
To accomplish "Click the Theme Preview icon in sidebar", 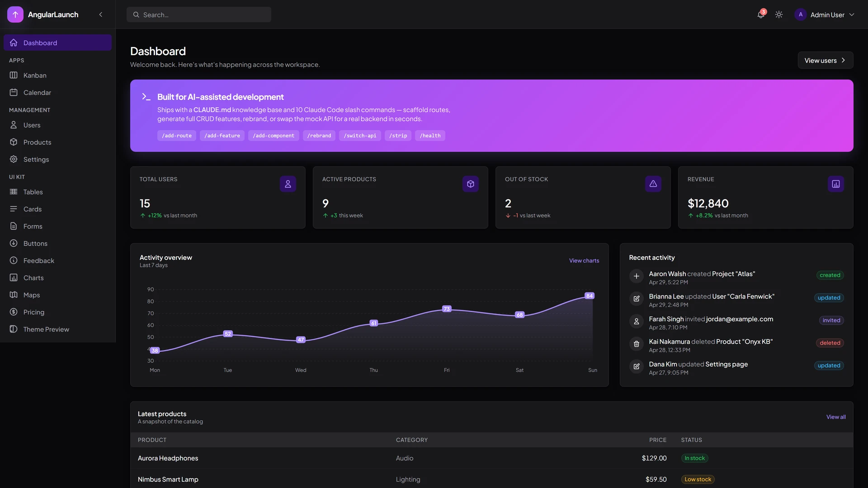I will tap(14, 329).
